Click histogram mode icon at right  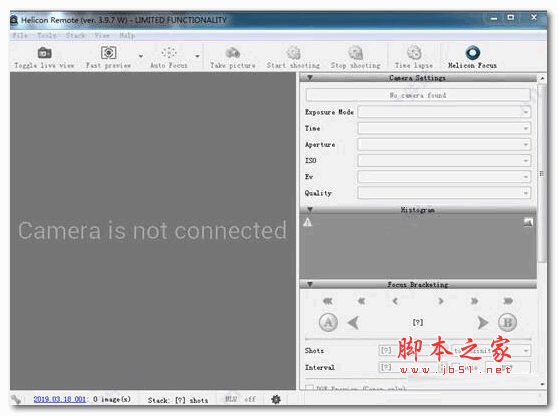[x=528, y=222]
